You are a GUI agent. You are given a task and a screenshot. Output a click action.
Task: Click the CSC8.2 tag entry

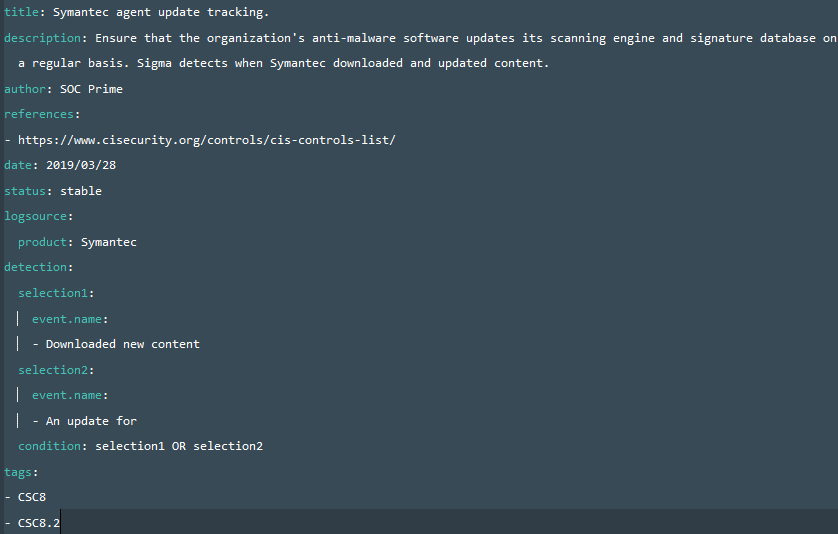39,523
